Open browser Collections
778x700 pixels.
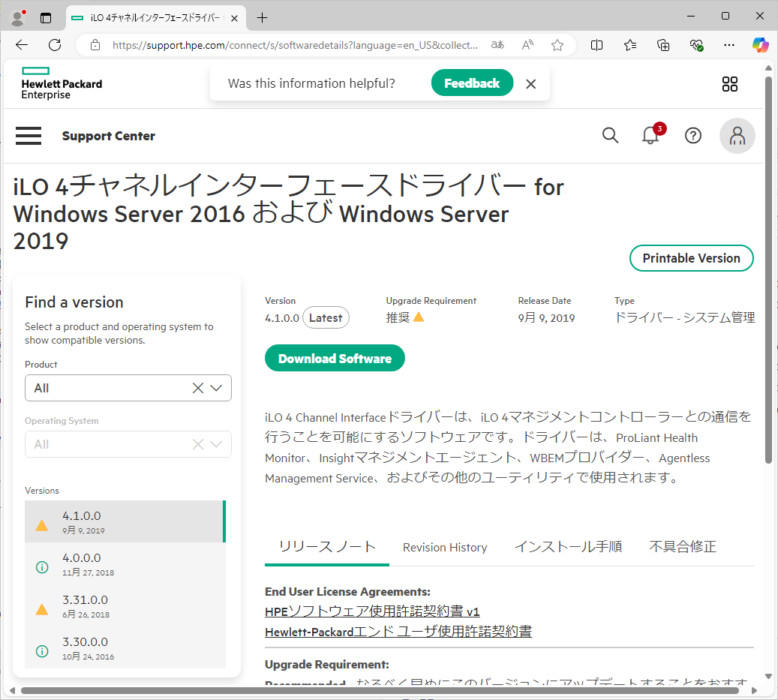click(663, 45)
